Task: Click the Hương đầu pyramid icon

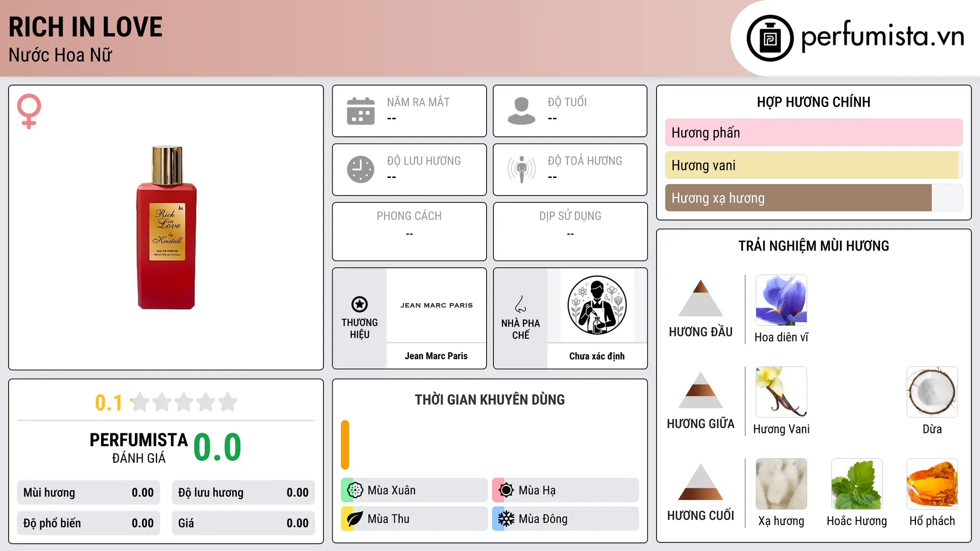Action: 701,298
